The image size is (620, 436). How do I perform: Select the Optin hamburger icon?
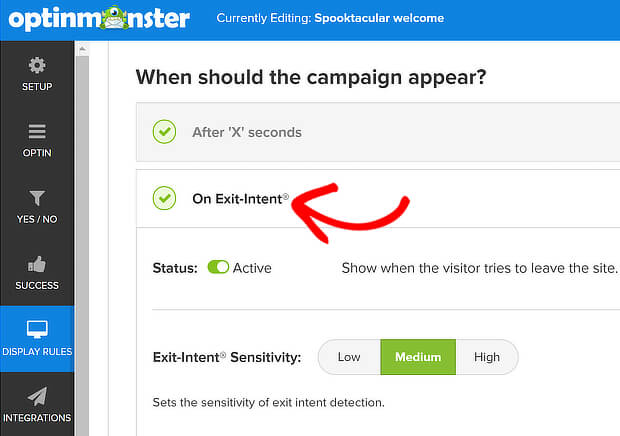coord(37,132)
